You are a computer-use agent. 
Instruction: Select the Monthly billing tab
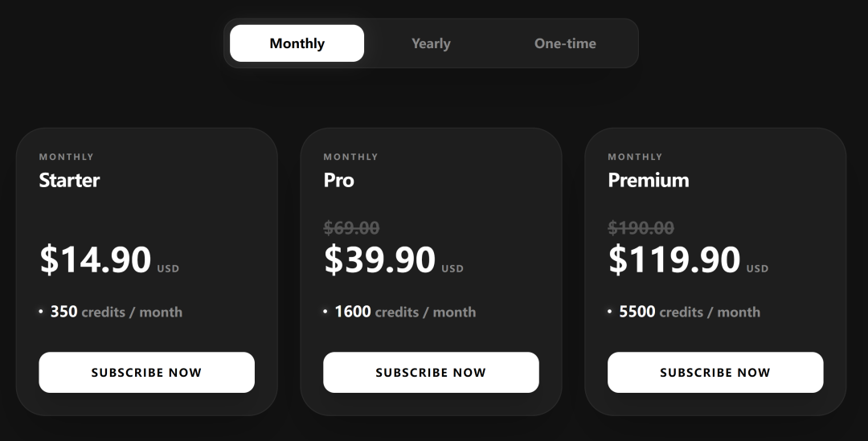pyautogui.click(x=297, y=43)
